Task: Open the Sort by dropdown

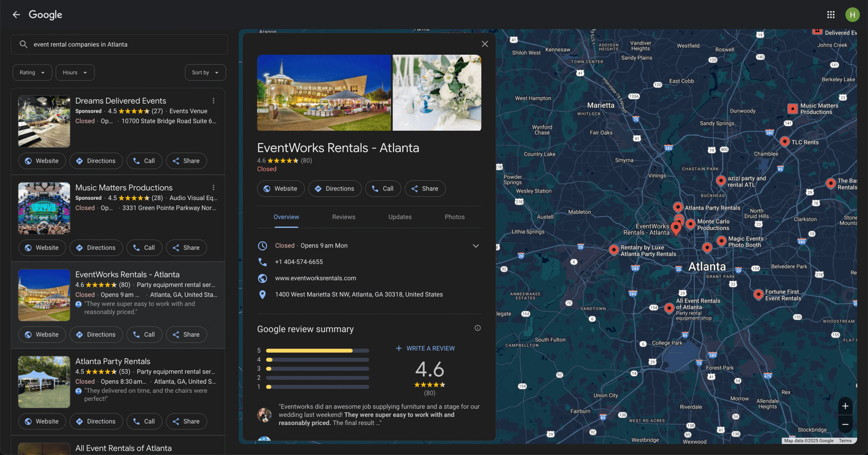Action: (205, 73)
